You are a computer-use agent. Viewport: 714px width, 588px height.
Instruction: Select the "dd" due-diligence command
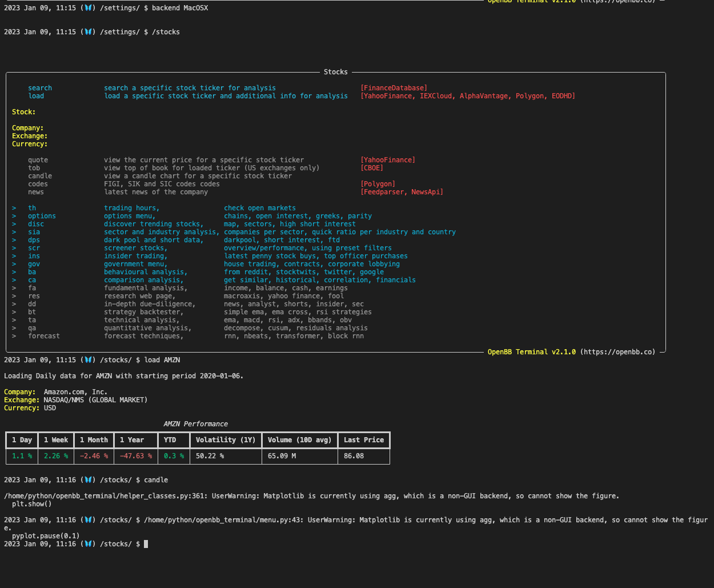(x=32, y=304)
